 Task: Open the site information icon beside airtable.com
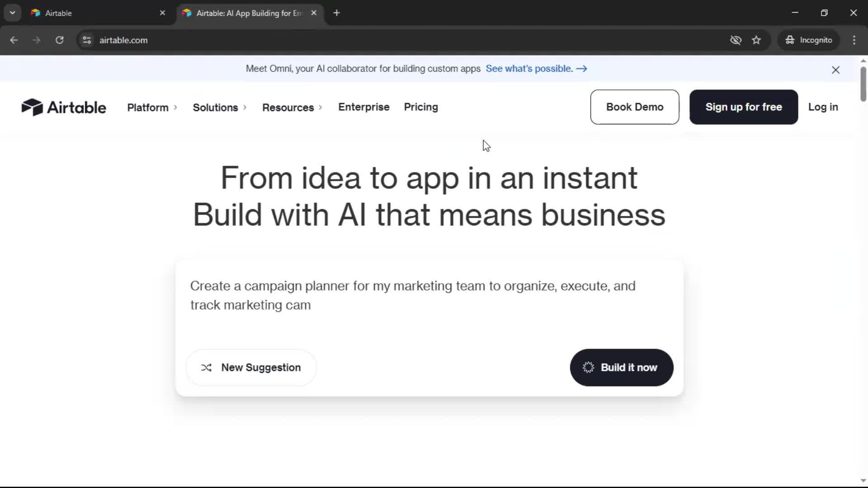pos(87,40)
